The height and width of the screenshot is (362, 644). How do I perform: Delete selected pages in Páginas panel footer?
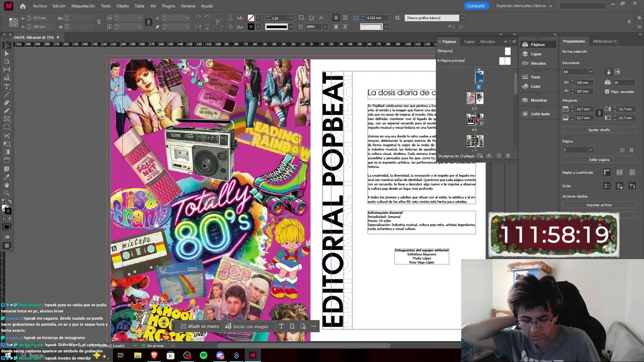point(508,156)
